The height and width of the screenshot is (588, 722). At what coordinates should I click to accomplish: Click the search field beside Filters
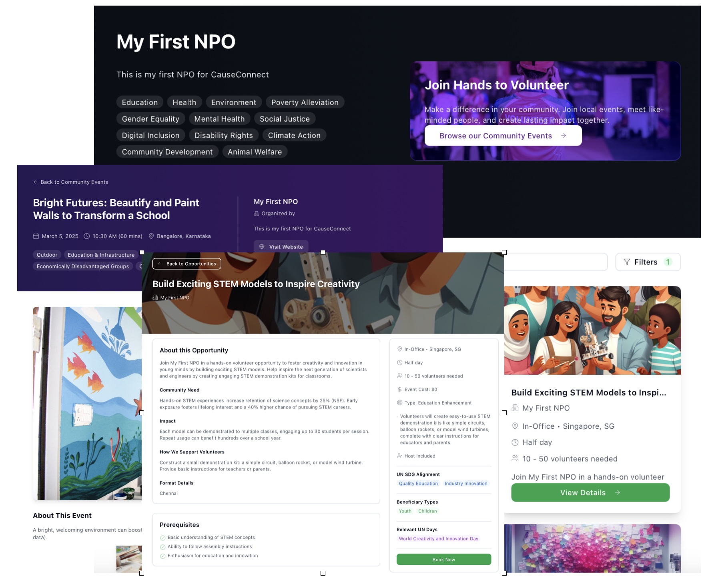(x=556, y=262)
